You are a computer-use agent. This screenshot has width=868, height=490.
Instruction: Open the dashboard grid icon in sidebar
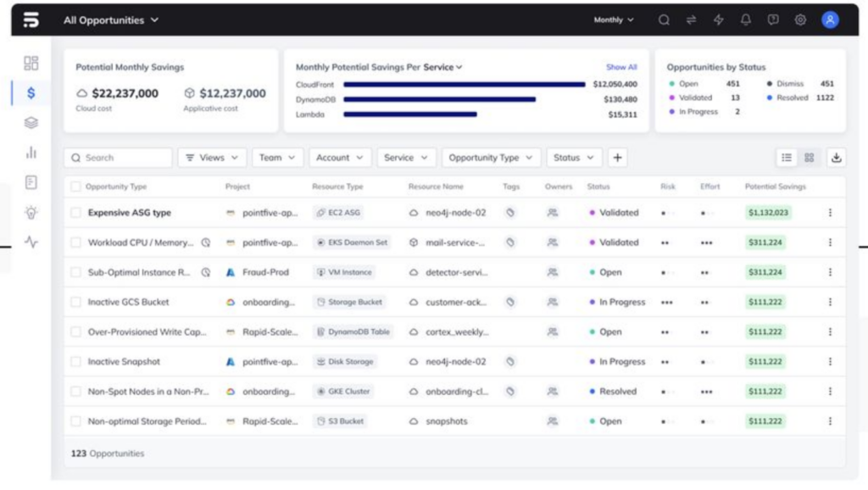(x=31, y=63)
